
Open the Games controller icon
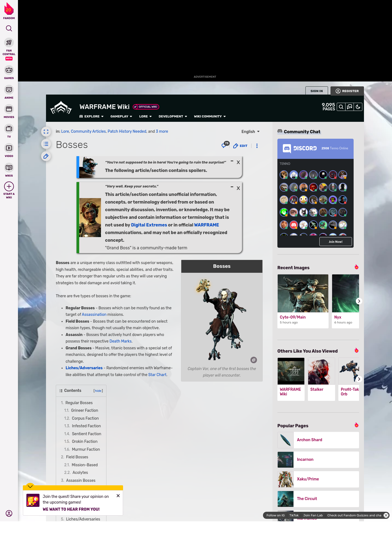(9, 70)
